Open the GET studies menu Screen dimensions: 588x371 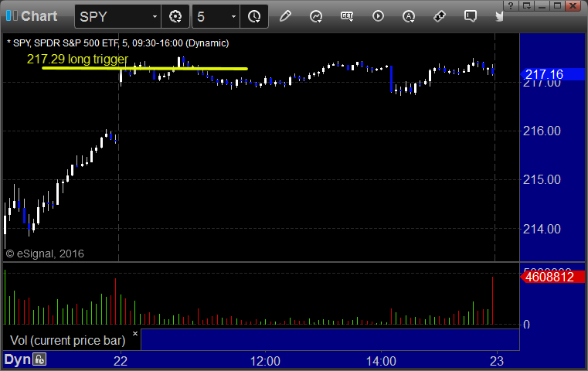(x=347, y=16)
